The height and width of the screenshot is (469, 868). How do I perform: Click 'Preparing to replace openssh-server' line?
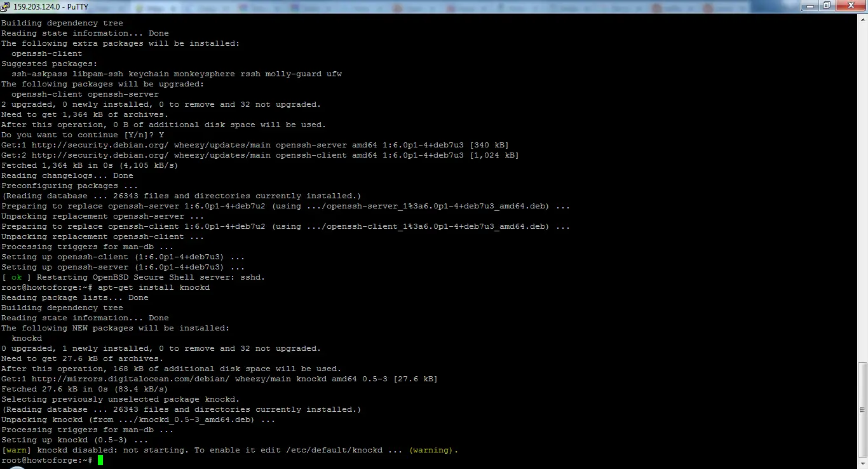pyautogui.click(x=285, y=206)
